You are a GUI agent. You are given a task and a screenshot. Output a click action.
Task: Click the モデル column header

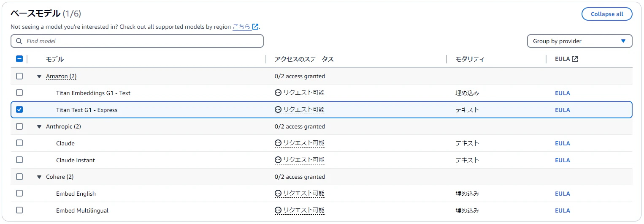[54, 59]
